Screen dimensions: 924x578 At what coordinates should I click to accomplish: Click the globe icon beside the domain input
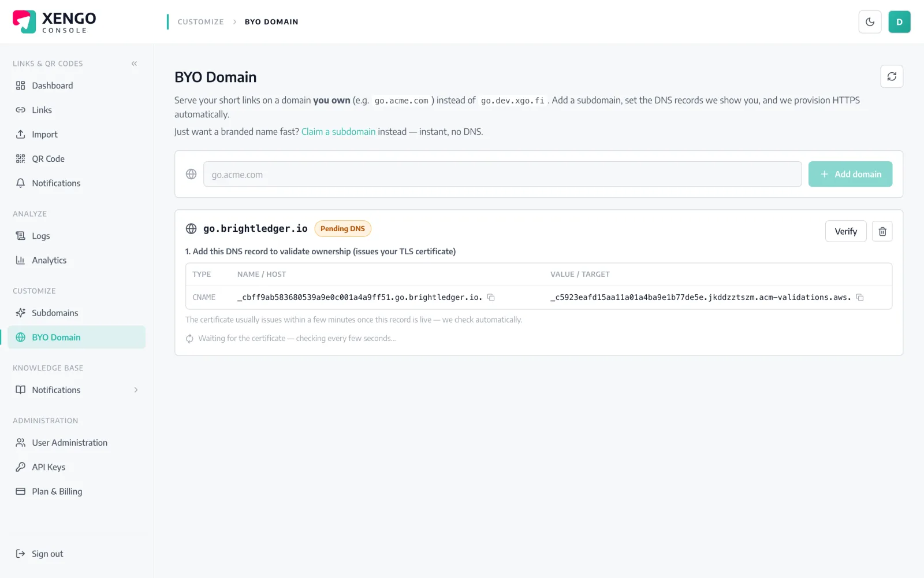(191, 174)
